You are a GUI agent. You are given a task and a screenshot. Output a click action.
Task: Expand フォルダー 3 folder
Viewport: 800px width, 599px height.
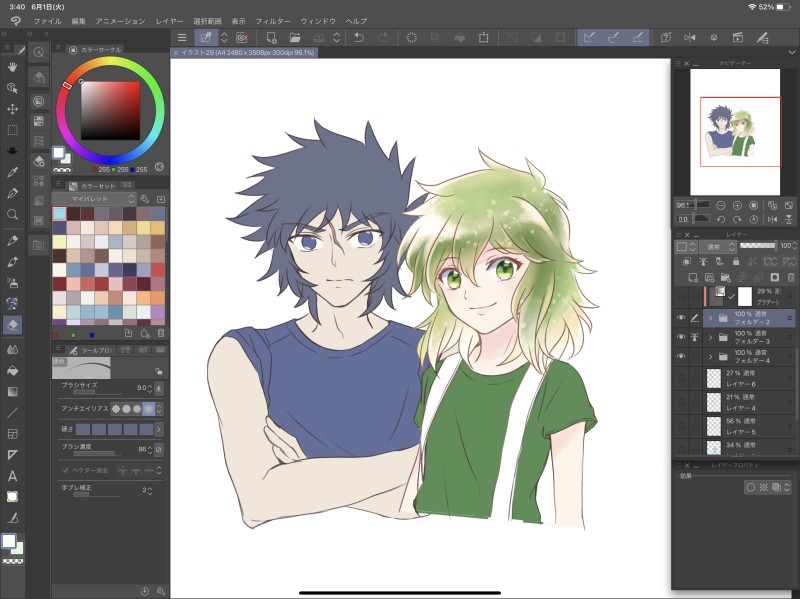710,337
